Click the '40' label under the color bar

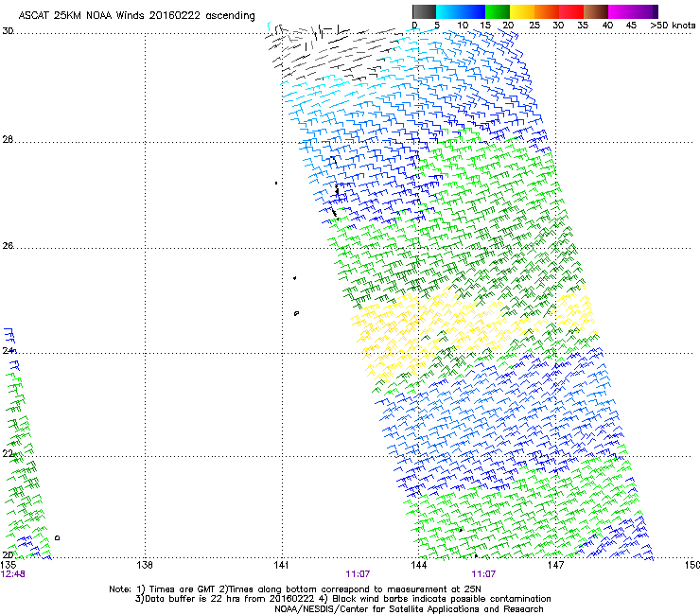pyautogui.click(x=607, y=26)
